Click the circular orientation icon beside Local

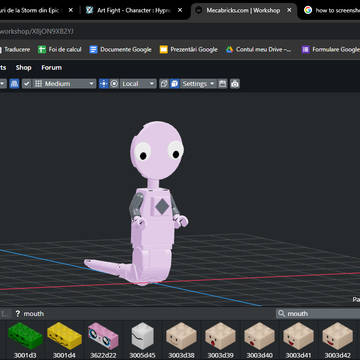tap(114, 84)
